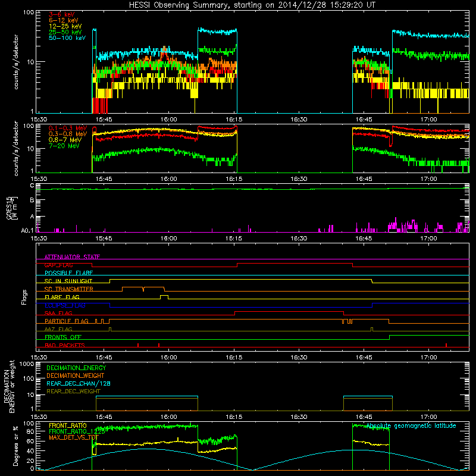Viewport: 476px width, 476px height.
Task: Click the 40 tick label in bottom panel
Action: tap(30, 451)
